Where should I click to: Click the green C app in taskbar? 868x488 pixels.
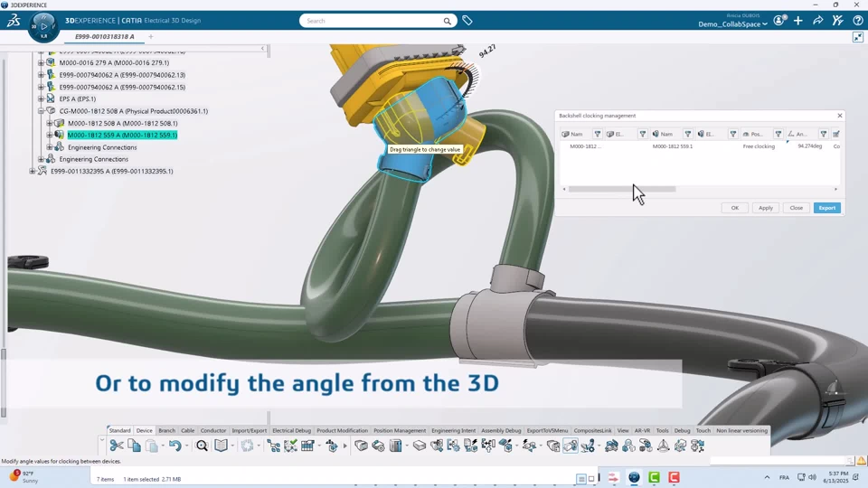pos(654,477)
